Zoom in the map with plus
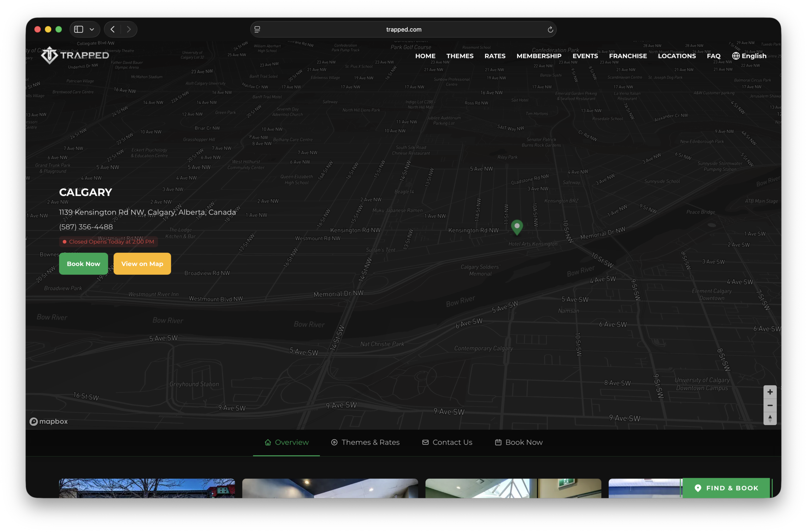Screen dimensions: 807x532 tap(770, 392)
